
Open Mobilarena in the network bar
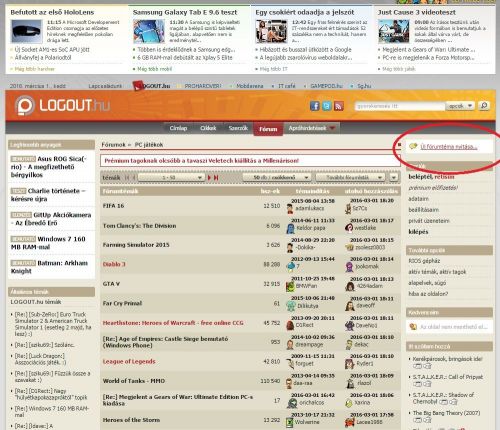click(250, 86)
